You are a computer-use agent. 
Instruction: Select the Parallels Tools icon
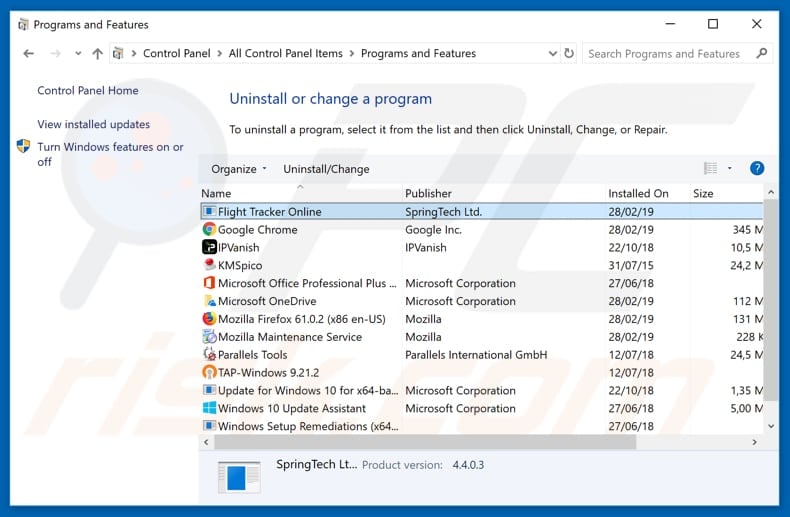pyautogui.click(x=209, y=354)
